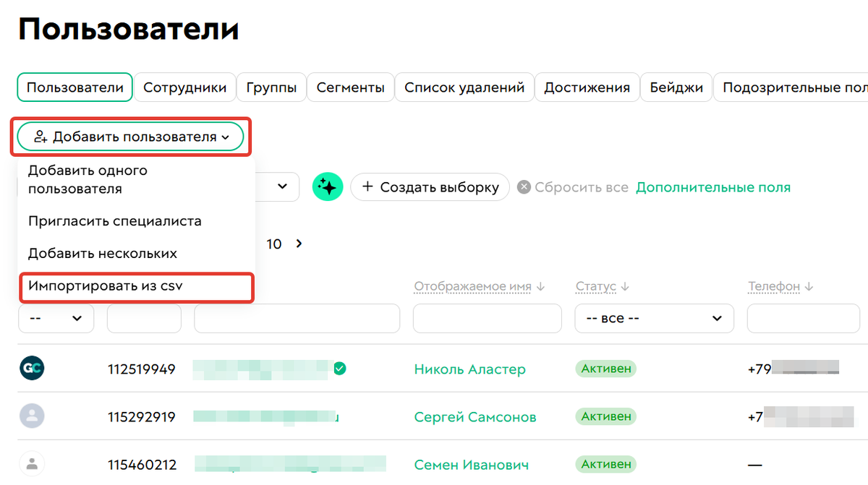Switch to the Пользователи tab
This screenshot has height=485, width=868.
(x=75, y=87)
